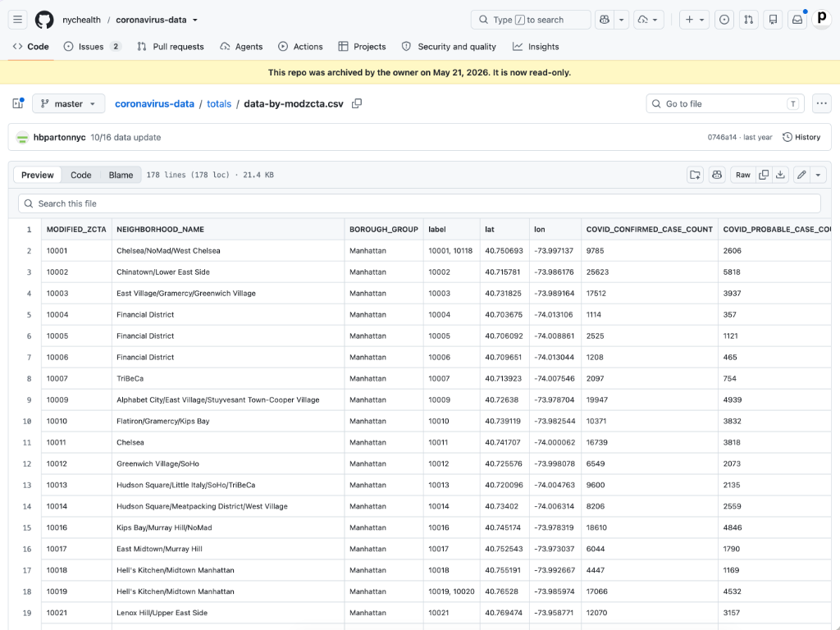Viewport: 840px width, 630px height.
Task: Focus the Search this file field
Action: click(419, 203)
